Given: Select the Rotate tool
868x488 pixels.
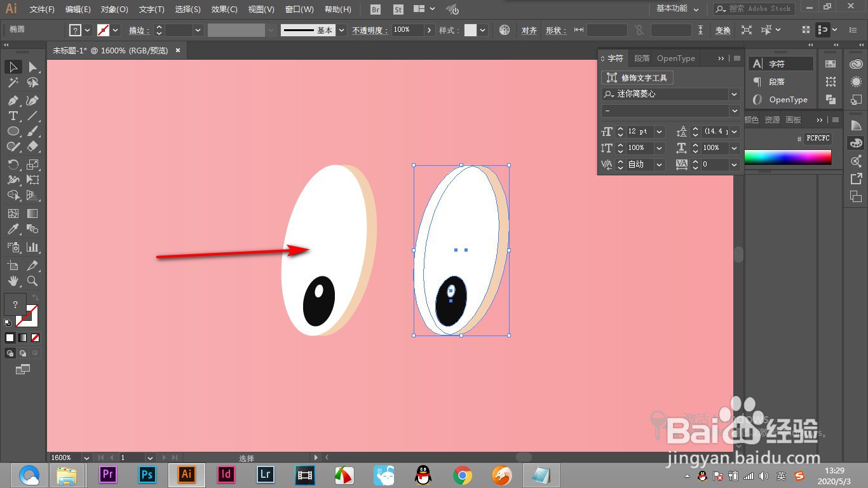Looking at the screenshot, I should [13, 165].
